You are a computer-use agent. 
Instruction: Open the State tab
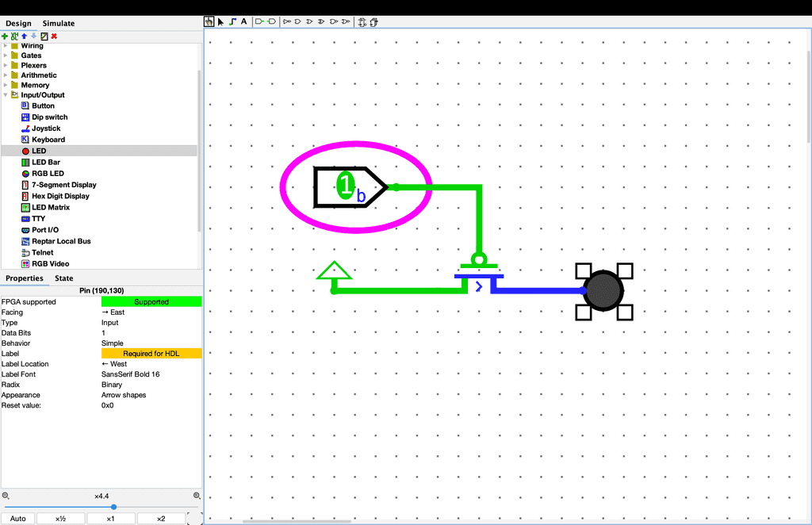point(63,278)
